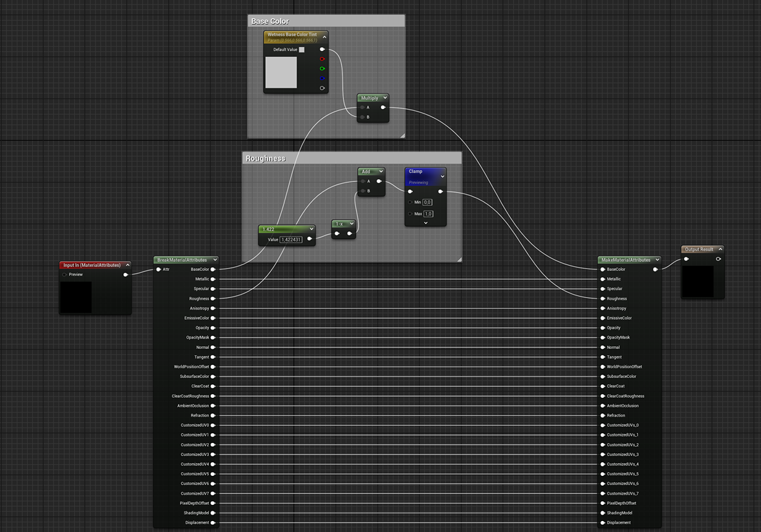
Task: Collapse the 1.422 constant node chevron
Action: 311,229
